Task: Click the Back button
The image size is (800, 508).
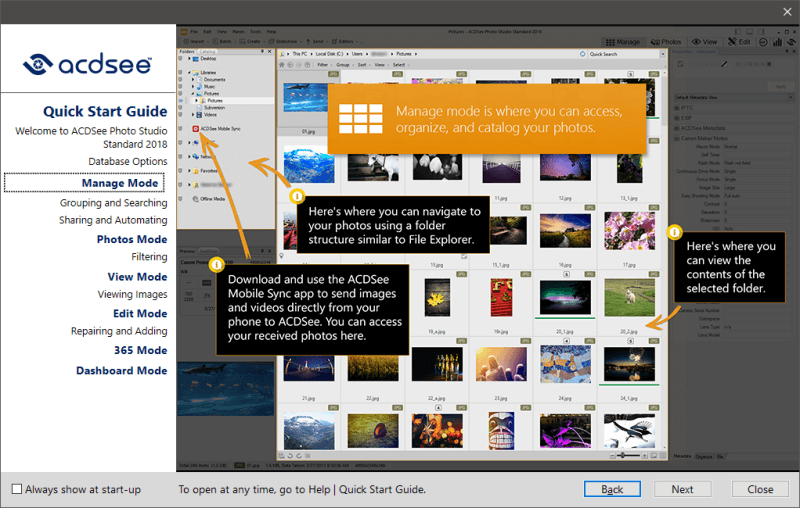Action: (x=612, y=489)
